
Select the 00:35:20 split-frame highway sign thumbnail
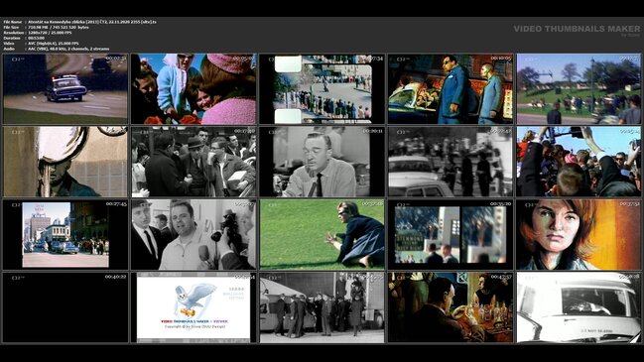(451, 234)
